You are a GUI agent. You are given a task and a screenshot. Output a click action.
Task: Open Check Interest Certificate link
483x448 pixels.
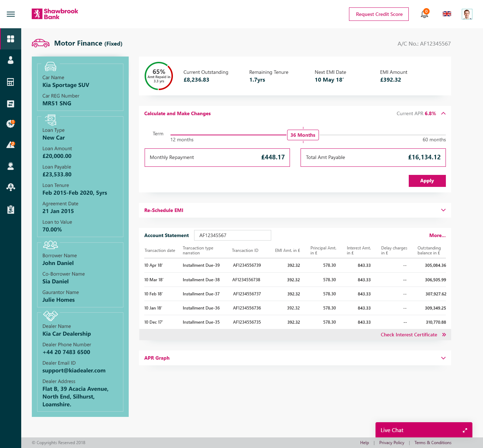point(409,335)
